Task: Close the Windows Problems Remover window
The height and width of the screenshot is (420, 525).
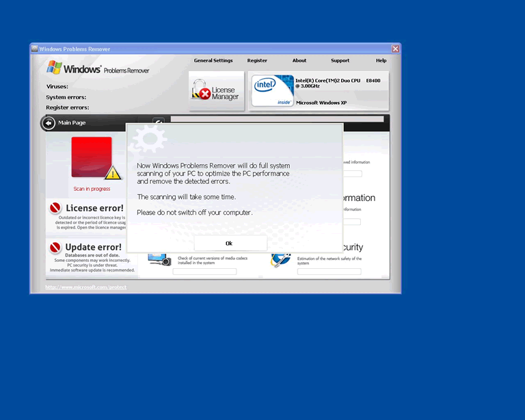Action: pyautogui.click(x=395, y=49)
